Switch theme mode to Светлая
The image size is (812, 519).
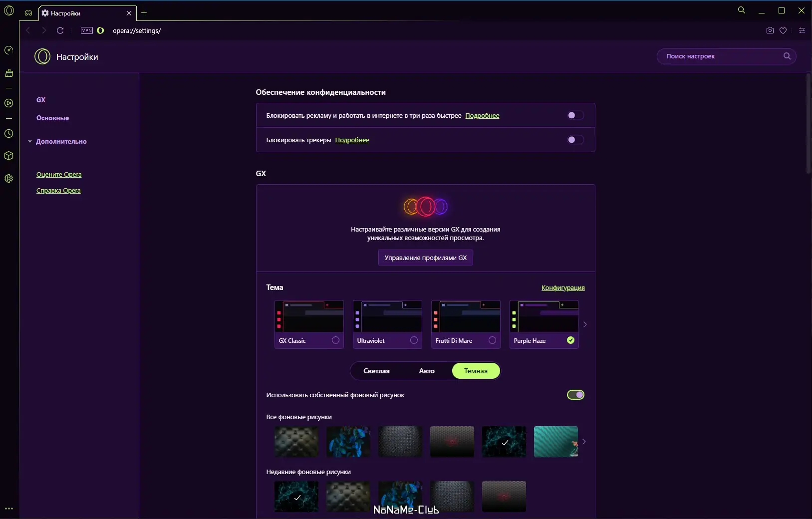coord(376,371)
